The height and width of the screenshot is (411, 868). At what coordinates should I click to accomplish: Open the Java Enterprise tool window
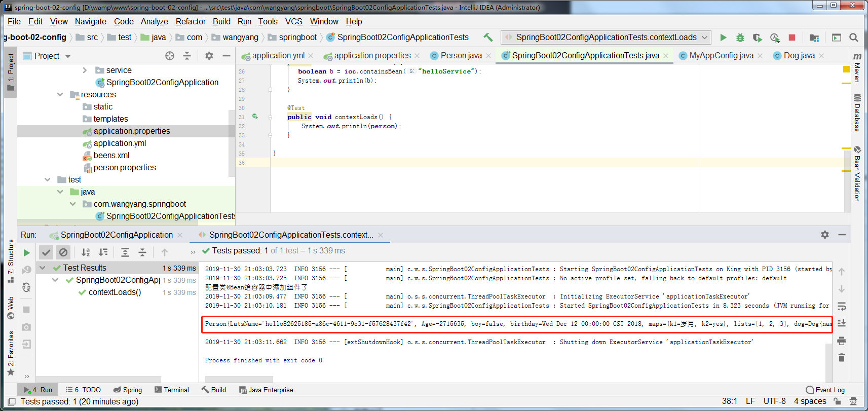(x=266, y=390)
